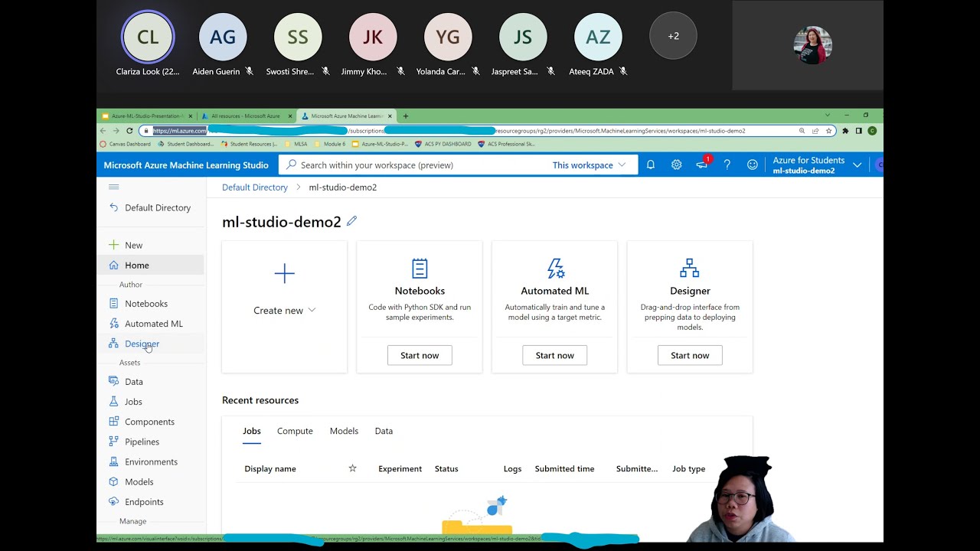Click Start now under Designer card

pos(690,355)
